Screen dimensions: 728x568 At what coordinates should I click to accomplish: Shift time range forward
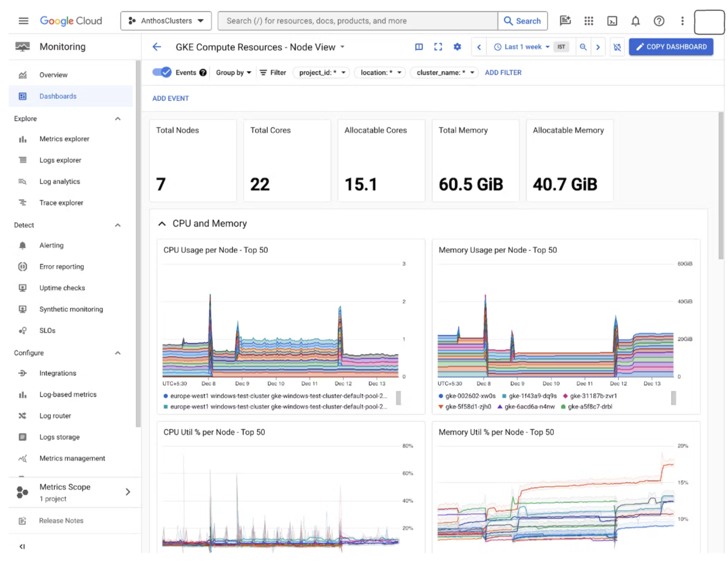pos(598,47)
